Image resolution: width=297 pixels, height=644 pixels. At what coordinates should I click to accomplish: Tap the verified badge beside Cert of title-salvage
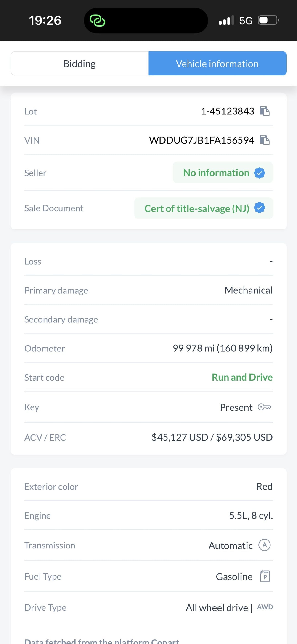tap(260, 208)
